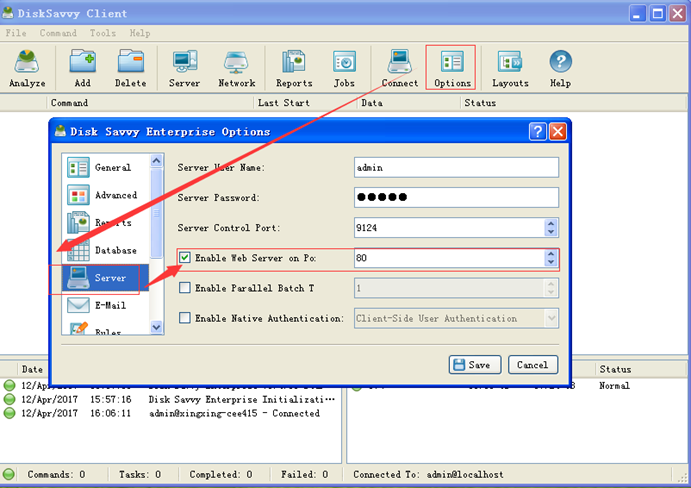Open the File menu
Viewport: 691px width, 488px height.
coord(16,33)
